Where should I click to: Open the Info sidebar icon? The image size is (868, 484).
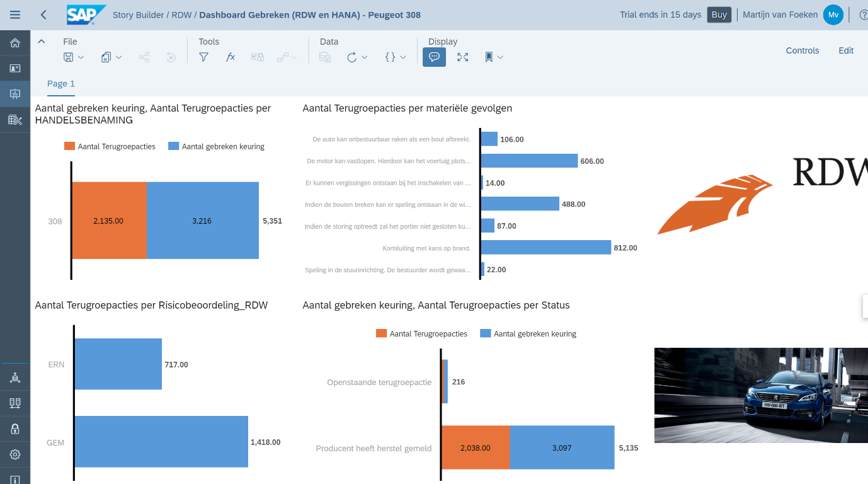(x=15, y=479)
